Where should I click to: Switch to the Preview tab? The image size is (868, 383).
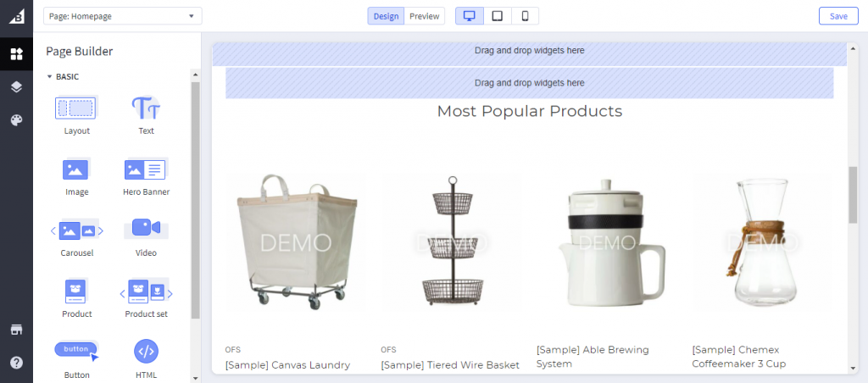pos(425,16)
